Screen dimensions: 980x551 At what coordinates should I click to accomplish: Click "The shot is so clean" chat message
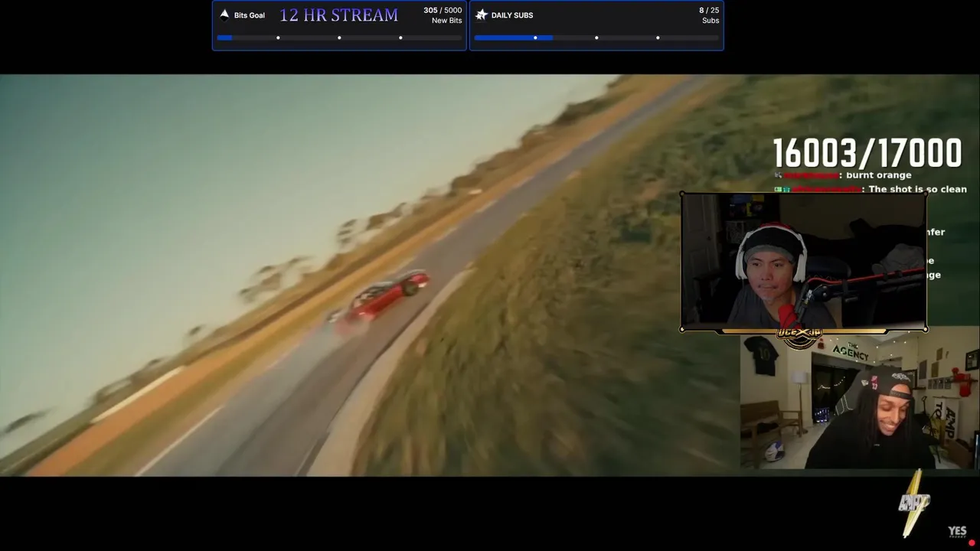pos(917,189)
